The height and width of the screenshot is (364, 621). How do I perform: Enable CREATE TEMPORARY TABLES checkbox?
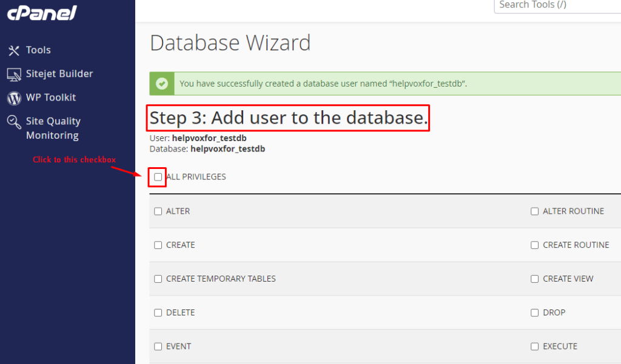[x=158, y=279]
